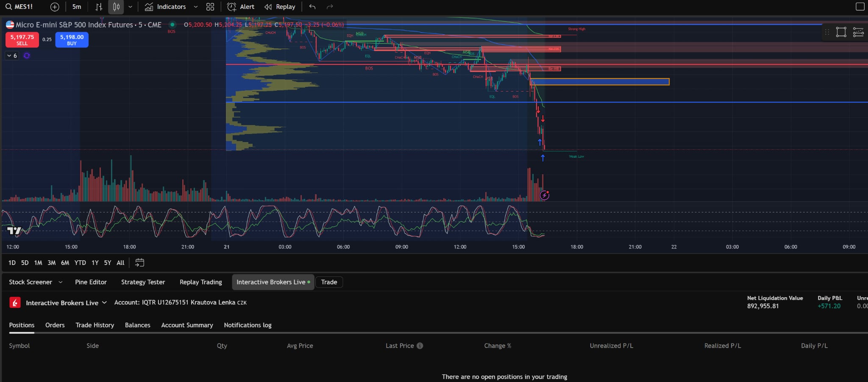868x382 pixels.
Task: Open the parallel channel drawing tool
Action: (x=858, y=32)
